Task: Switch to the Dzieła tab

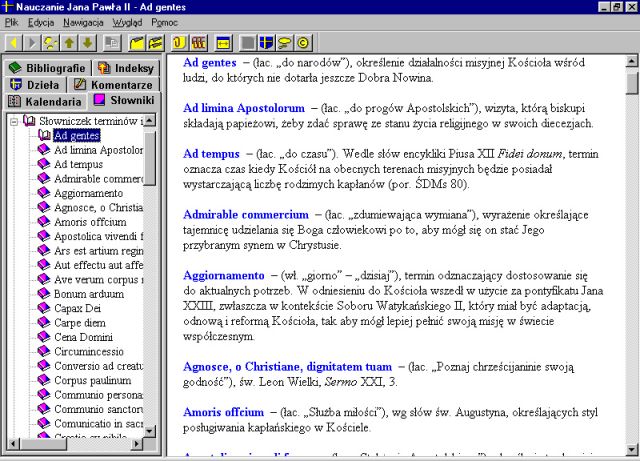Action: [x=35, y=85]
